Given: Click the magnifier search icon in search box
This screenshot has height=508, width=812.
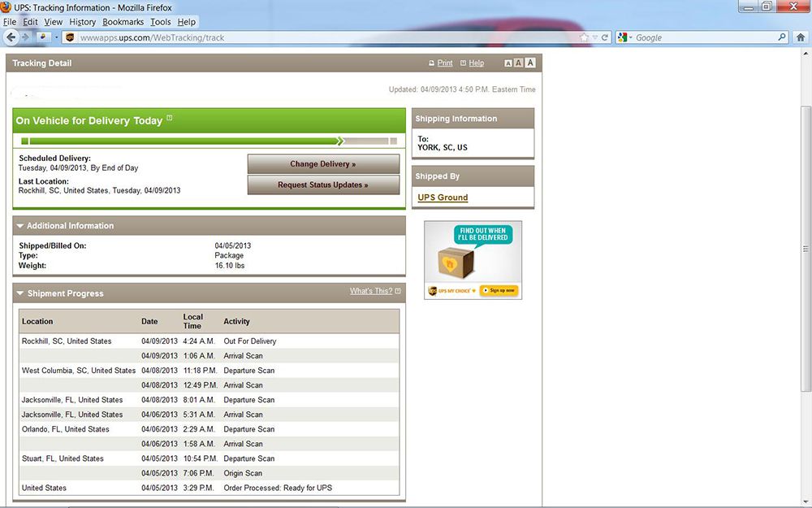Looking at the screenshot, I should point(782,37).
